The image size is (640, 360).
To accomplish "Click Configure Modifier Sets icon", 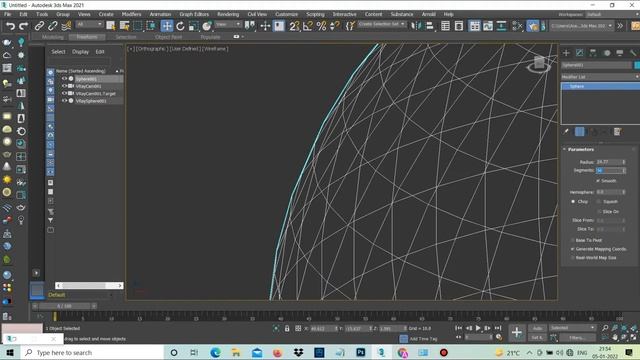I will click(x=618, y=131).
